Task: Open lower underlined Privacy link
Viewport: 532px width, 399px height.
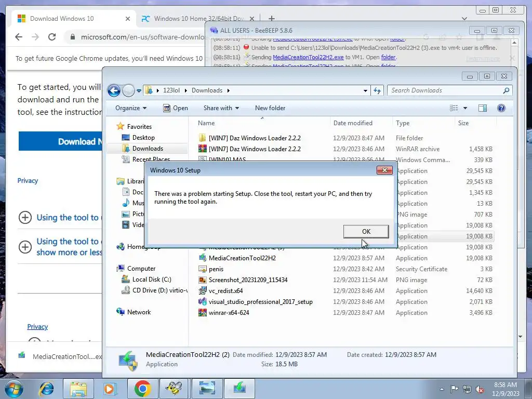Action: (37, 326)
